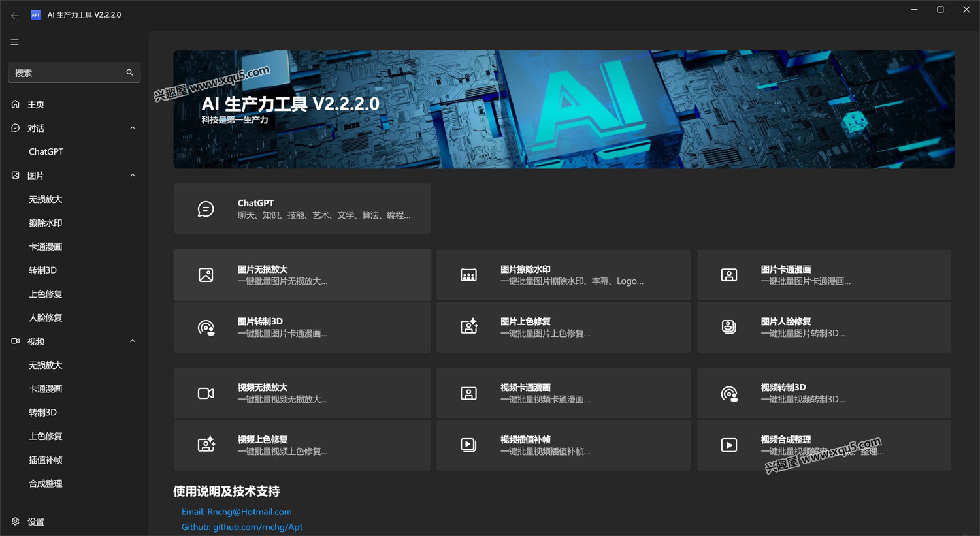The height and width of the screenshot is (536, 980).
Task: Click the 科技是第一生产力 banner subtitle
Action: click(235, 119)
